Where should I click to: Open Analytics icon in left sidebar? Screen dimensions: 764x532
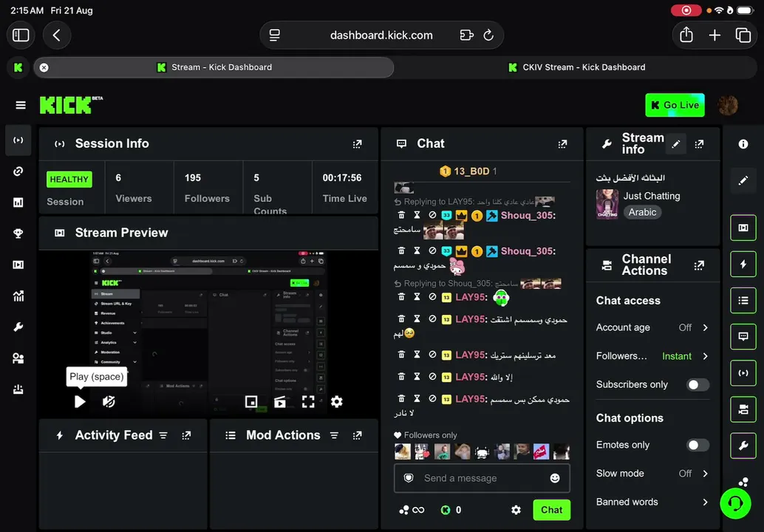[18, 296]
